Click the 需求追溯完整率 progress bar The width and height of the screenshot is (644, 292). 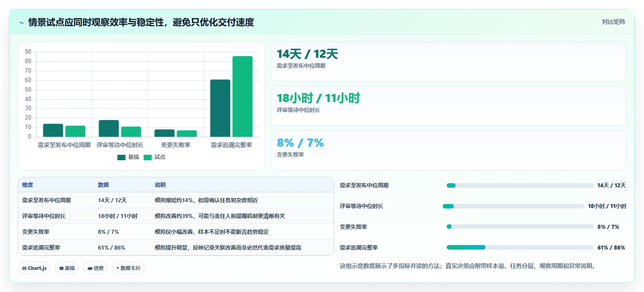(520, 247)
